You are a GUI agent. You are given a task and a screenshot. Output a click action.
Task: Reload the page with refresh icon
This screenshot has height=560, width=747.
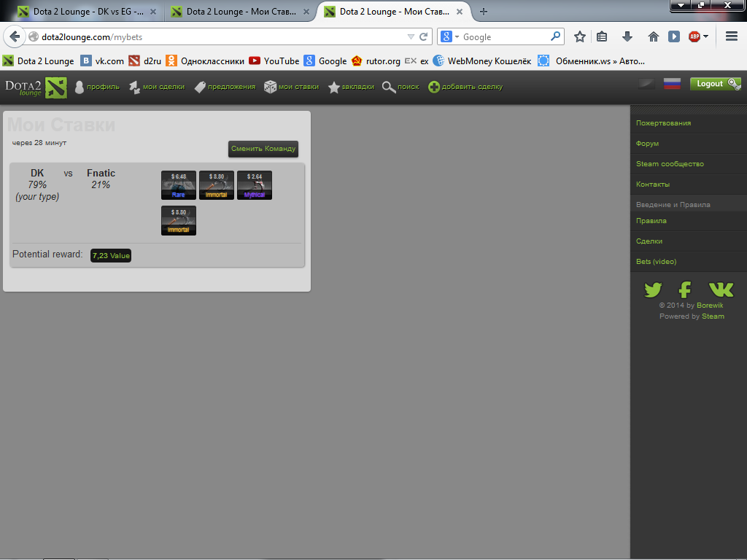point(424,36)
